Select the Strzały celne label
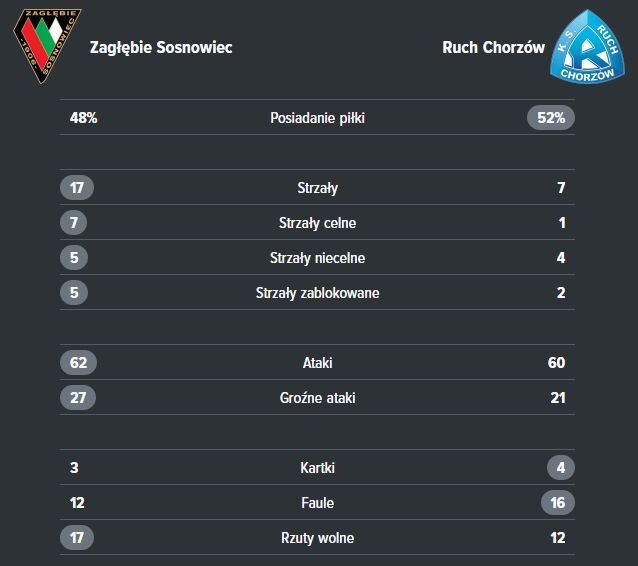 point(317,223)
